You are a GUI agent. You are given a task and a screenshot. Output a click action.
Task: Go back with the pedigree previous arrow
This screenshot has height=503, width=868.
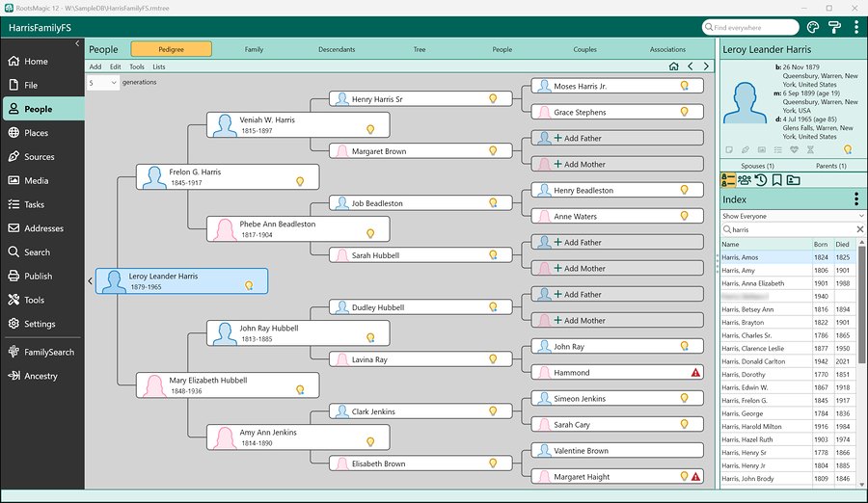691,66
